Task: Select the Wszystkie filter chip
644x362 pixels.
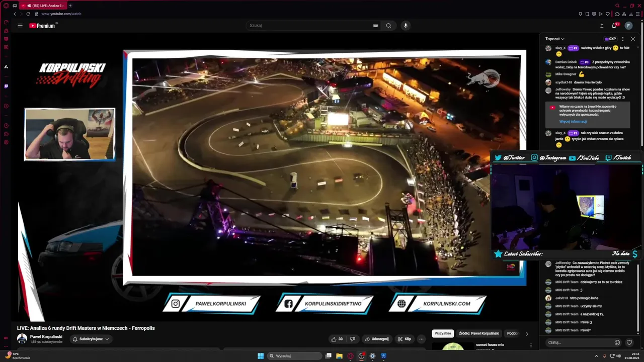Action: coord(443,333)
